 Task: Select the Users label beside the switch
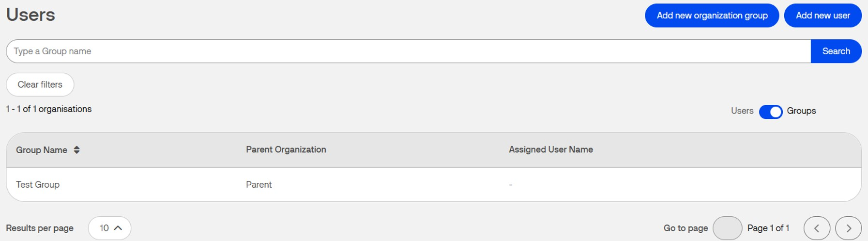tap(742, 111)
